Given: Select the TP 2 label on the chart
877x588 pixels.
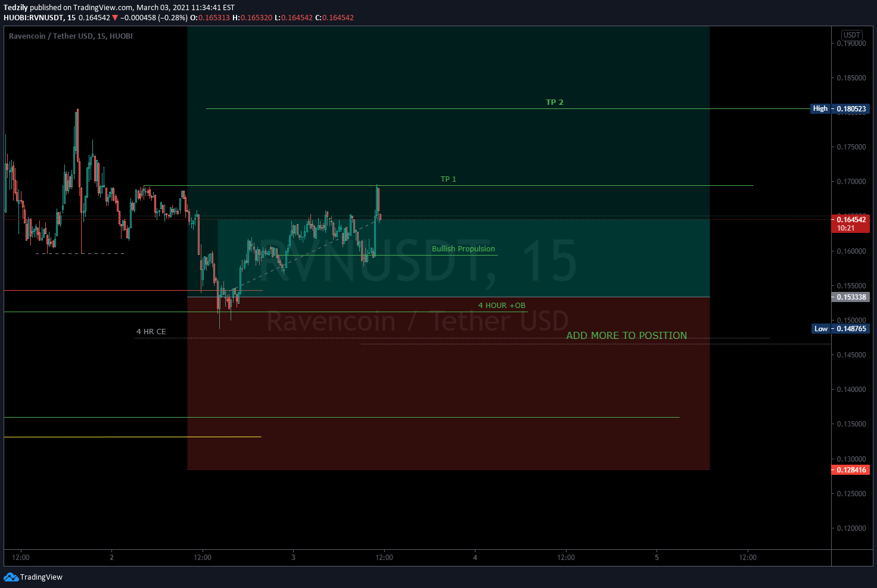Looking at the screenshot, I should 555,102.
